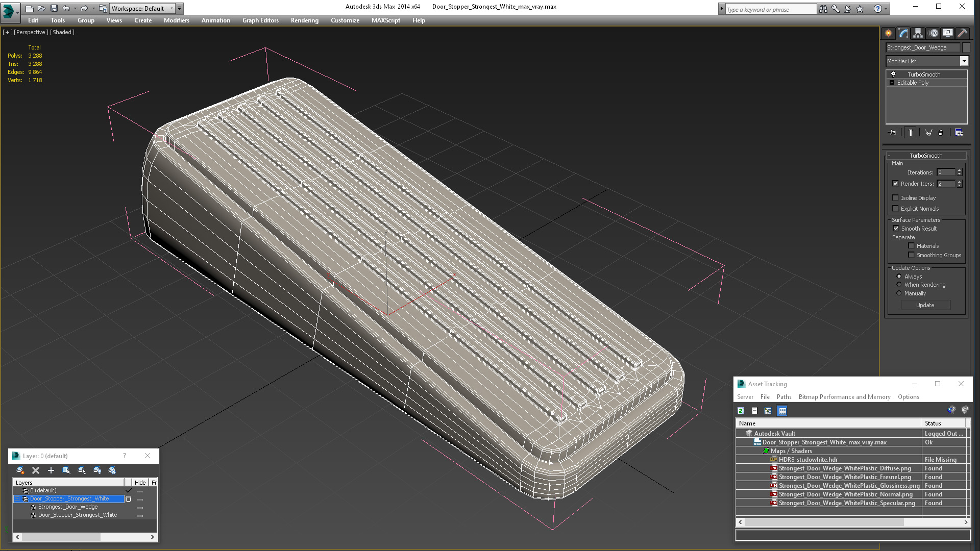Image resolution: width=980 pixels, height=551 pixels.
Task: Click Freeze/Unfreeze All Layers icon
Action: [112, 470]
